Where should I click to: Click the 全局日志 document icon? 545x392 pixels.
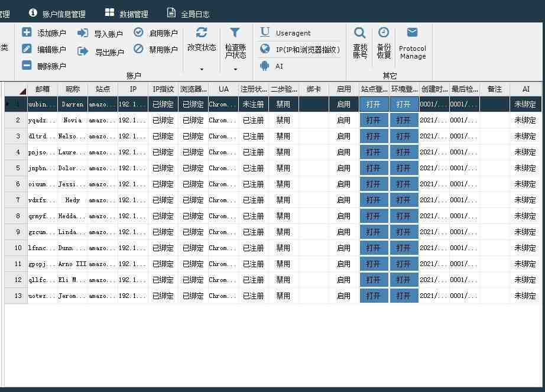[171, 12]
